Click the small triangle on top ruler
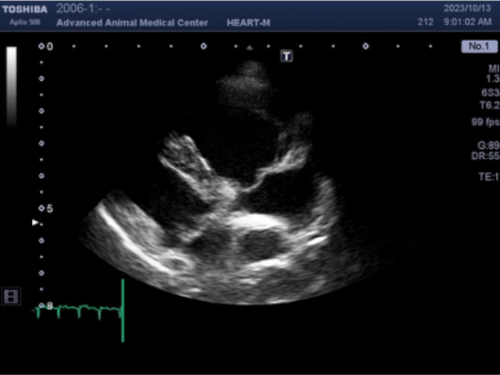Viewport: 500px width, 375px height. [250, 48]
